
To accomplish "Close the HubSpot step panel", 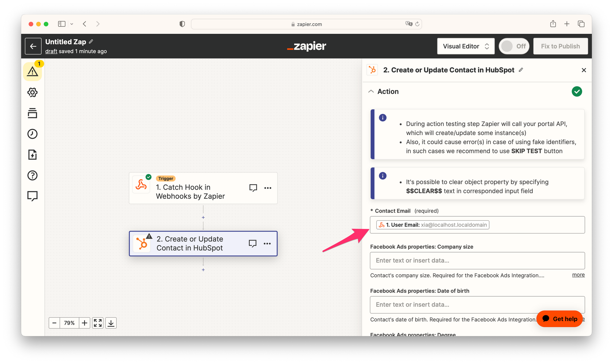I will tap(584, 70).
